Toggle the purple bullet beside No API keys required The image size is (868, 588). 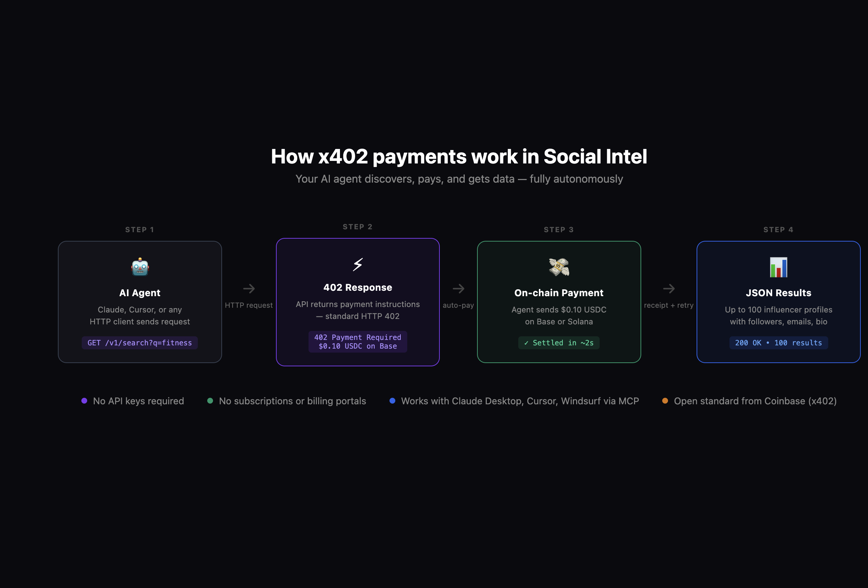[84, 401]
